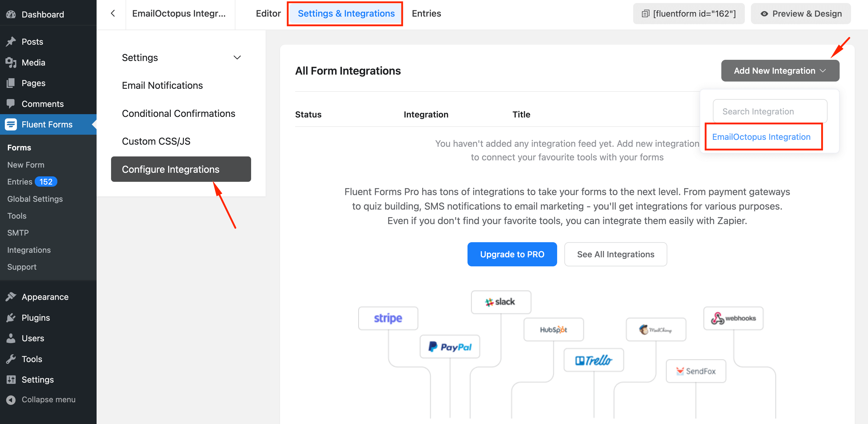Click the PayPal integration logo
This screenshot has height=424, width=868.
(449, 347)
